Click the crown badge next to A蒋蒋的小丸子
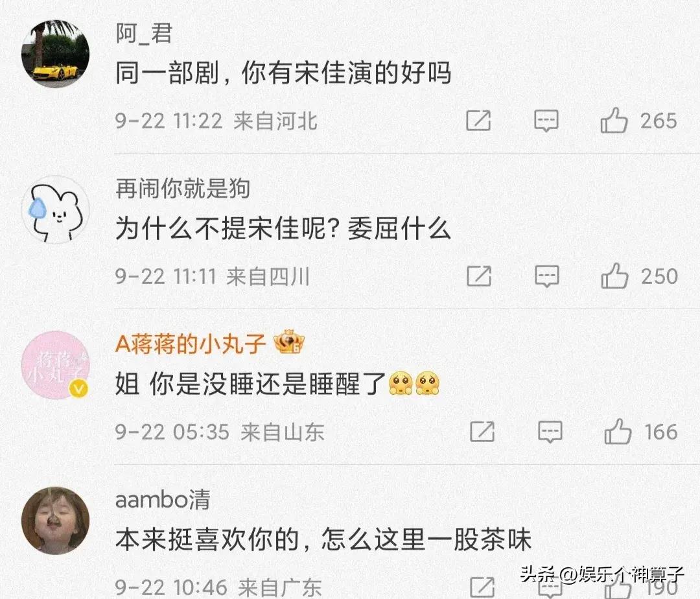The image size is (700, 599). tap(289, 342)
